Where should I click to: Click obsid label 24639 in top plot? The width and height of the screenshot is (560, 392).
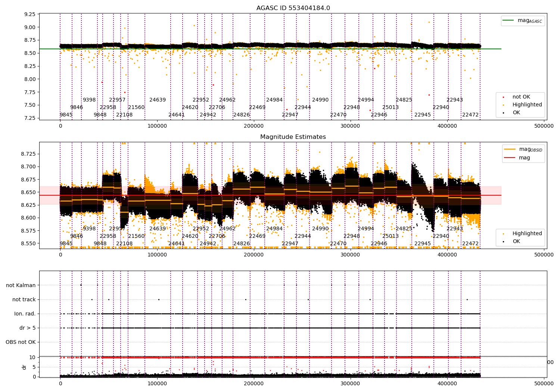click(158, 100)
